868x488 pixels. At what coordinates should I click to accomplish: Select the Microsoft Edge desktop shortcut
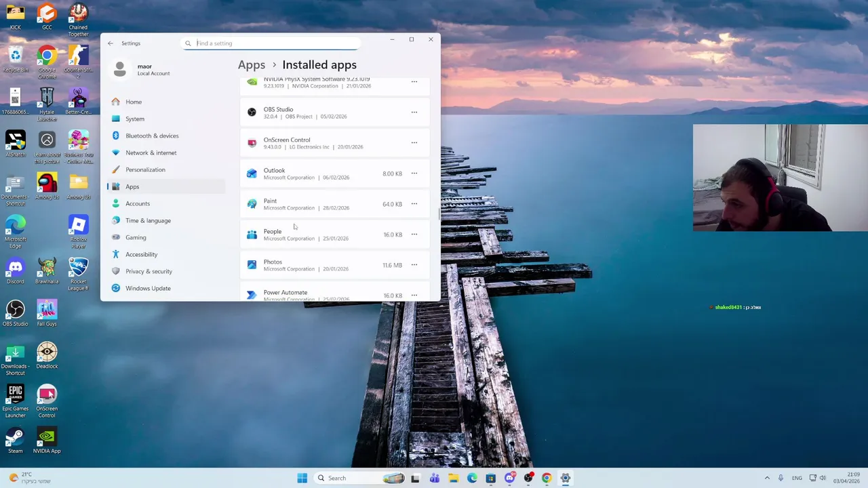coord(15,232)
